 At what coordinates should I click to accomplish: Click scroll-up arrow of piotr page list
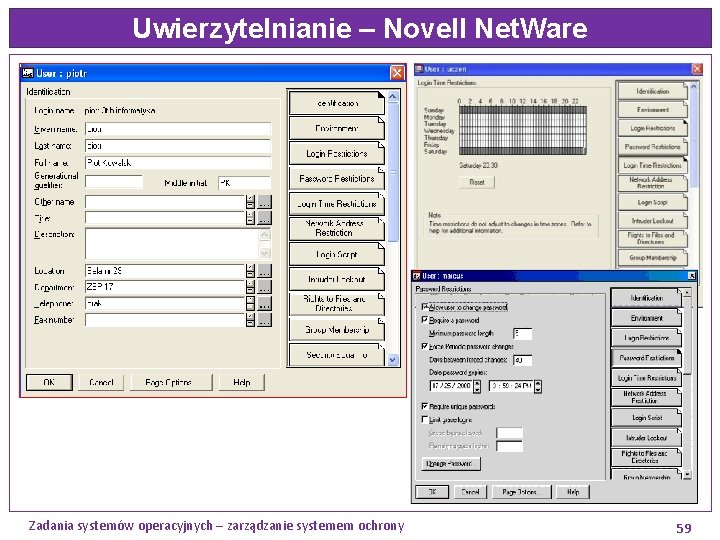(393, 96)
